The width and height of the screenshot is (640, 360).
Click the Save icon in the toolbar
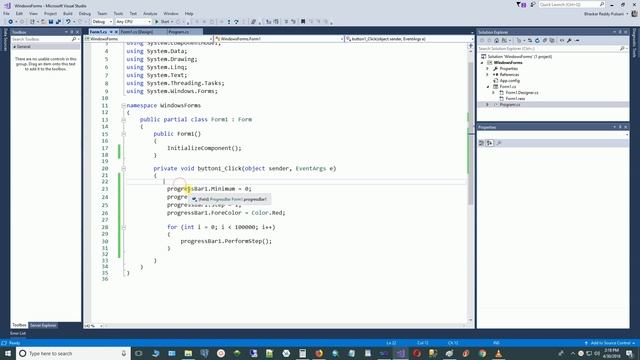(x=51, y=22)
